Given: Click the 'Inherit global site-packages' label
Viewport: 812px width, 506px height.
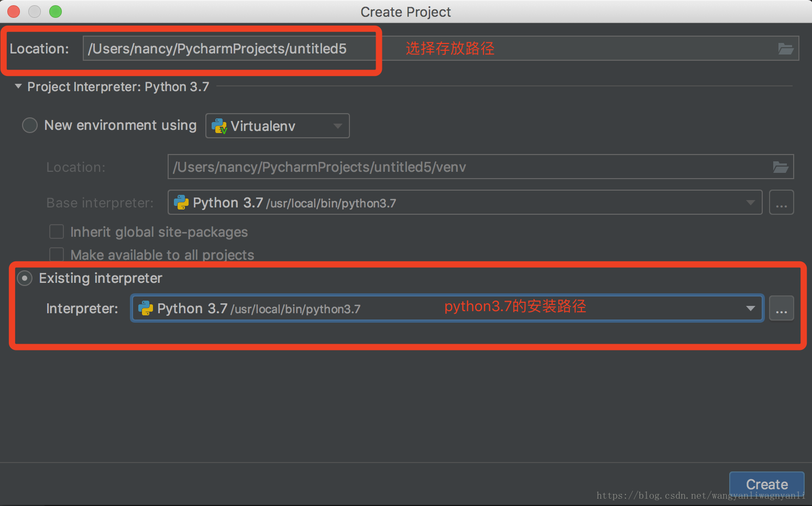Looking at the screenshot, I should pos(159,232).
